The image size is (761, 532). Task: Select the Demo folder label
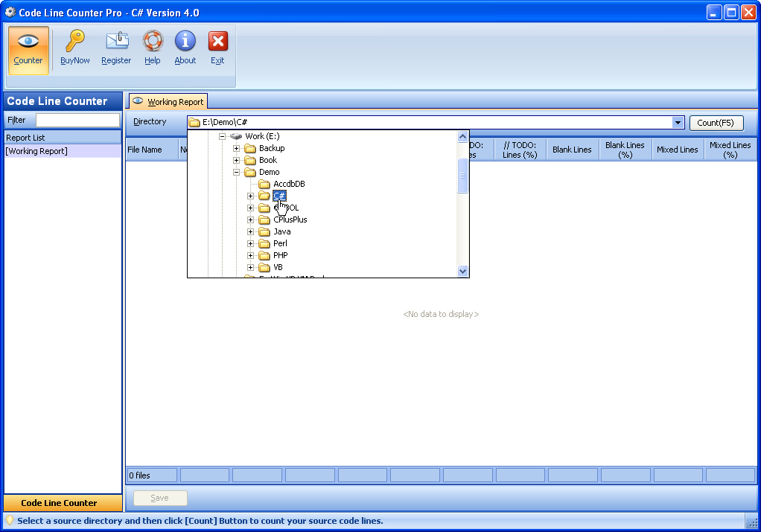[270, 172]
